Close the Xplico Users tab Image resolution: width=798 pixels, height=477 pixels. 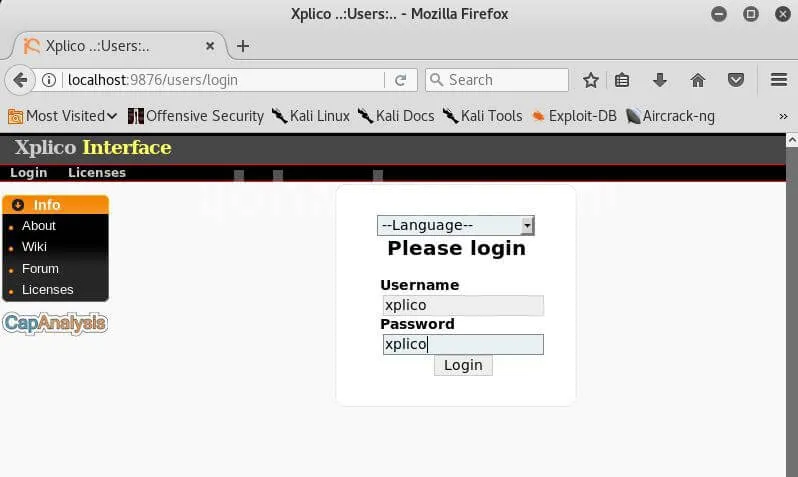[x=210, y=46]
